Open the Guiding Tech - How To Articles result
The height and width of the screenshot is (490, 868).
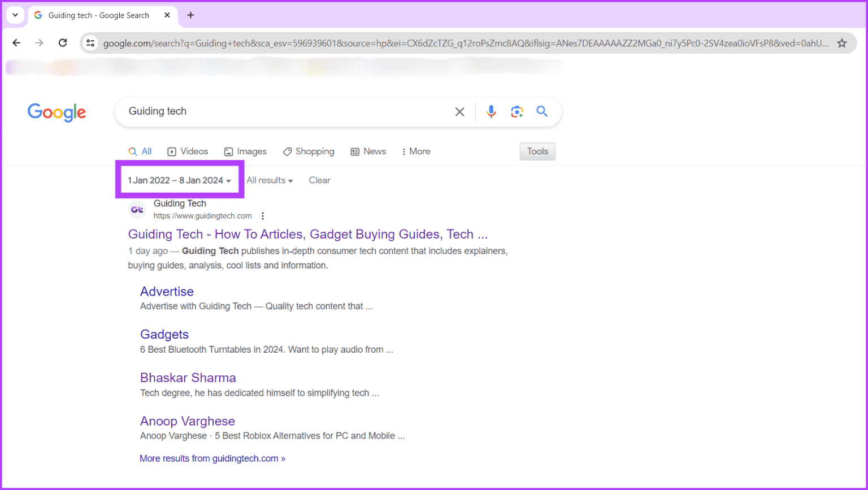(308, 235)
